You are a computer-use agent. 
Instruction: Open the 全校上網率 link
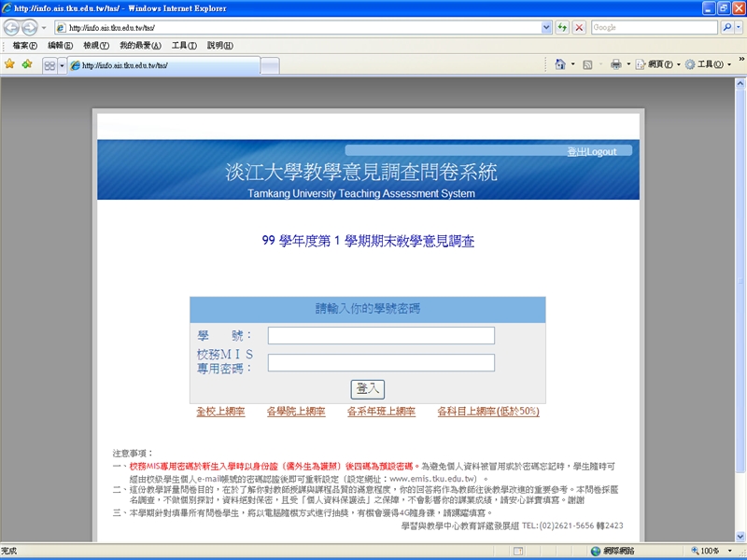pyautogui.click(x=220, y=412)
